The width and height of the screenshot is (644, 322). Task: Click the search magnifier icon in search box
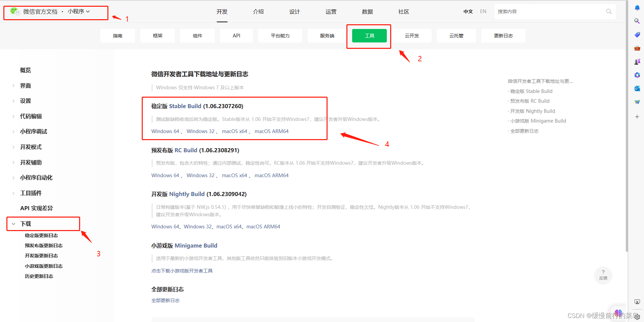coord(609,11)
